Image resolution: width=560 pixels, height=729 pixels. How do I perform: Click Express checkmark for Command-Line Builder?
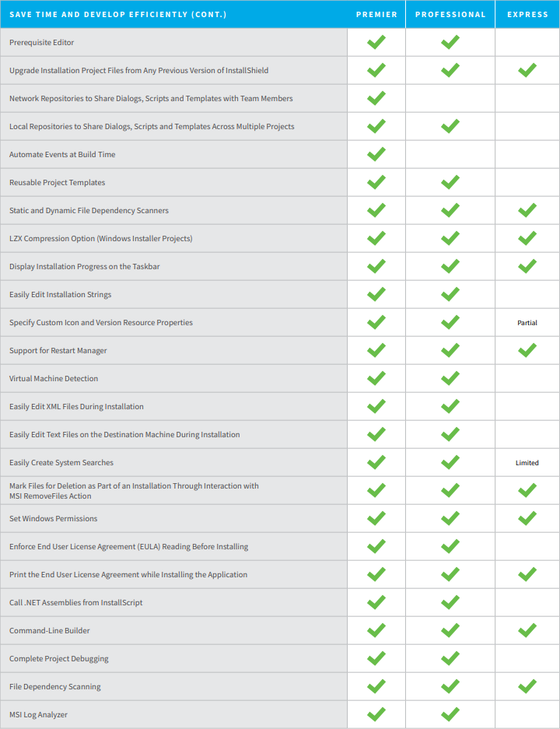527,630
